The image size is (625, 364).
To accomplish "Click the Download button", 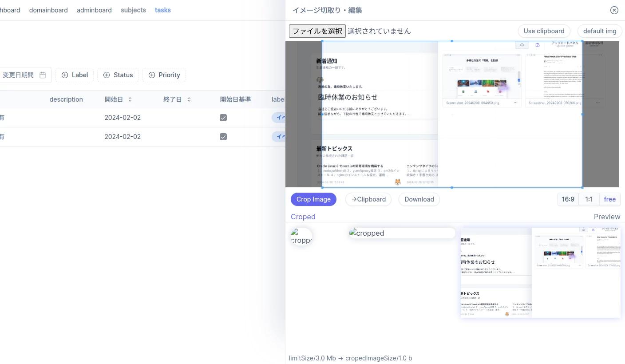I will [419, 199].
